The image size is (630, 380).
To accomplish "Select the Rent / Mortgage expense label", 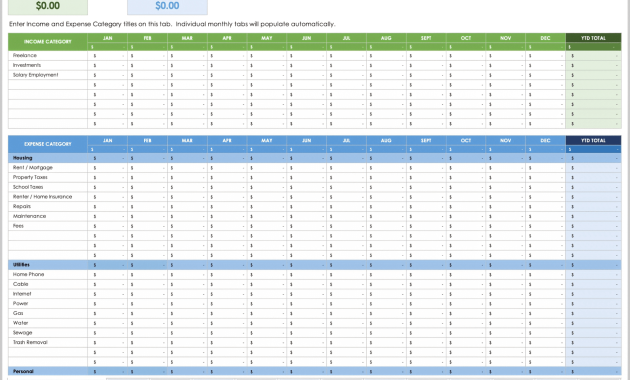I will 33,168.
